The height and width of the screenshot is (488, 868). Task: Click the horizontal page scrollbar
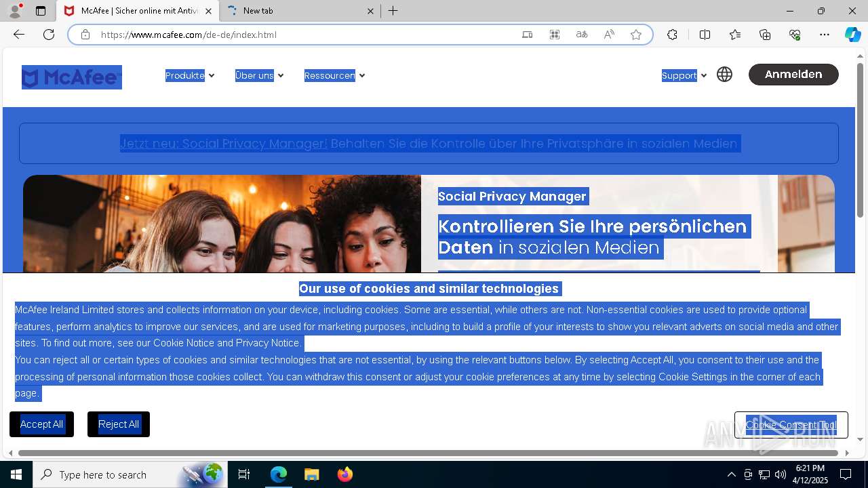(429, 453)
